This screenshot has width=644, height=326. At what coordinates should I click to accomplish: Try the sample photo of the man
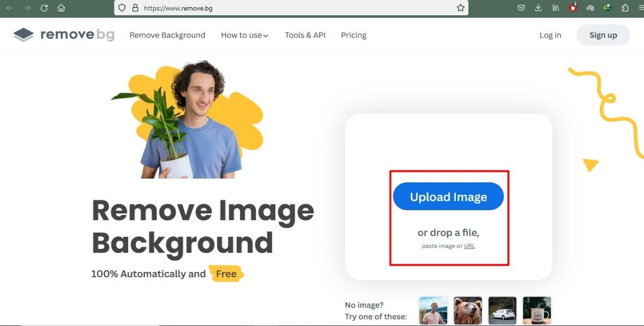[x=434, y=310]
